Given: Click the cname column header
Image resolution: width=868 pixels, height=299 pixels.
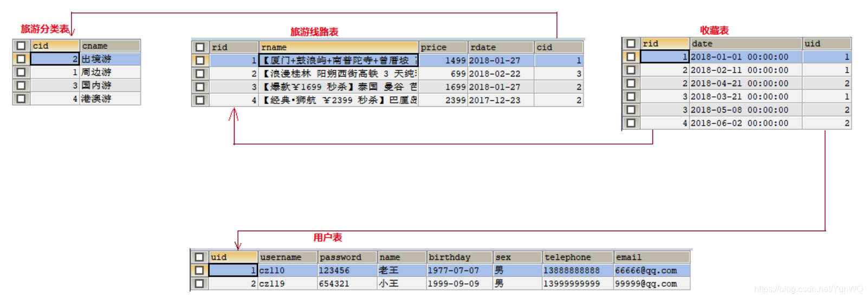Looking at the screenshot, I should [111, 45].
